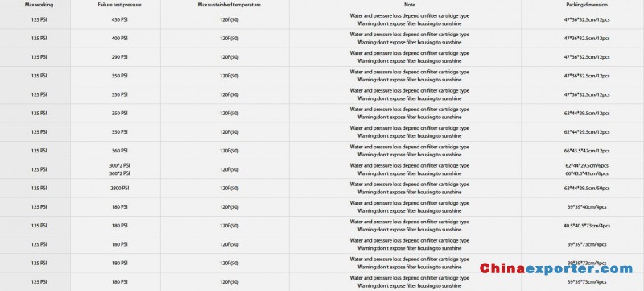Select the Packing dimension column header
This screenshot has height=291, width=644.
point(587,5)
